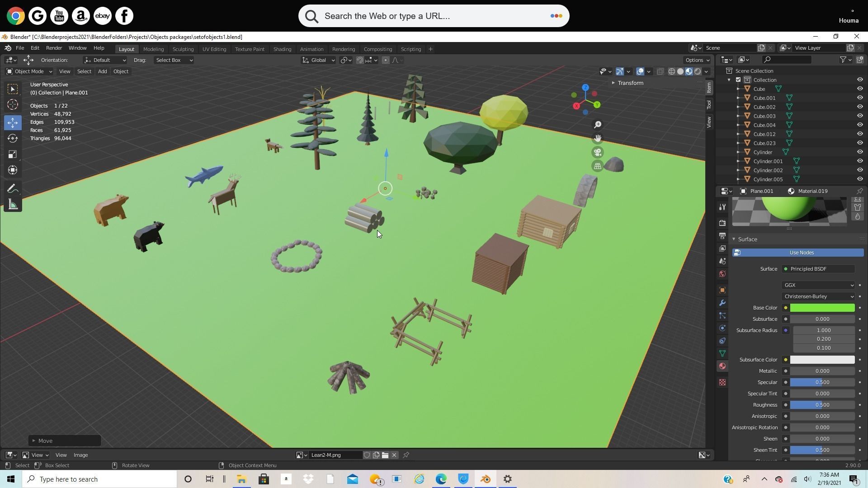Click the Use Nodes button
This screenshot has width=868, height=488.
click(798, 252)
